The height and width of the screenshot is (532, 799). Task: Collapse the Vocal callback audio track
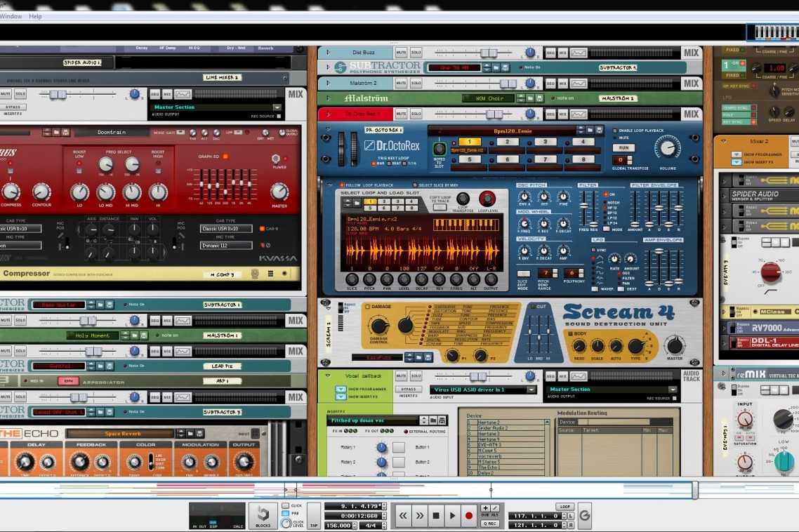[x=328, y=375]
